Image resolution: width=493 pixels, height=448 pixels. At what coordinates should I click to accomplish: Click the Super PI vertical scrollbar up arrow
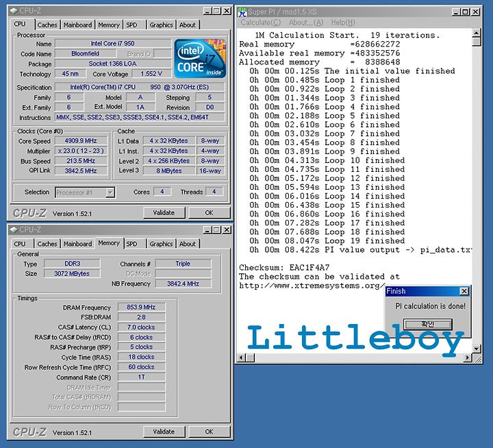coord(477,33)
